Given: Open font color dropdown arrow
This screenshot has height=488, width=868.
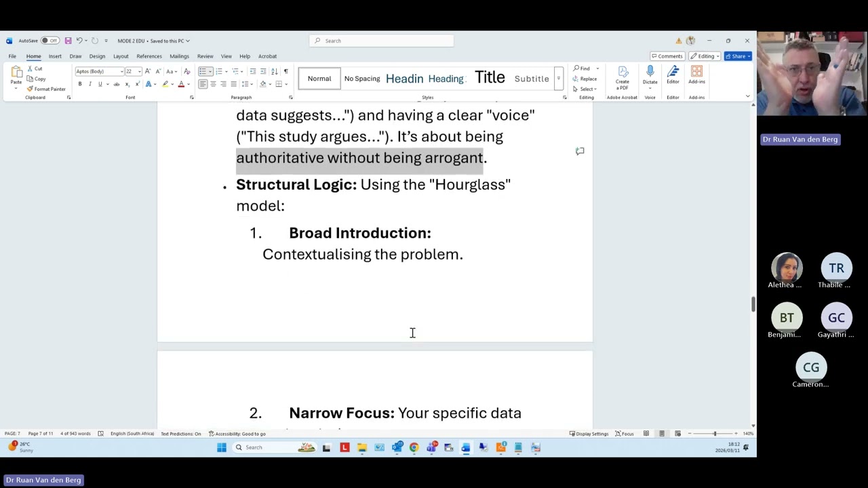Looking at the screenshot, I should (188, 84).
